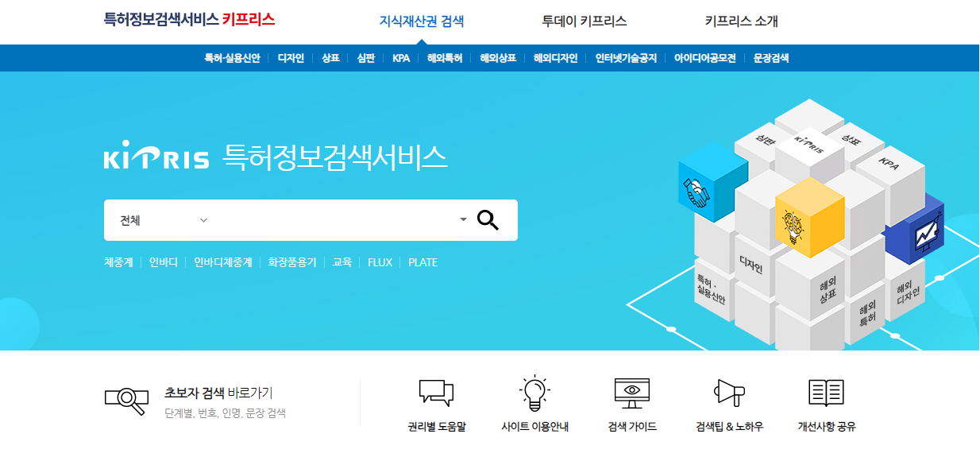Open 검색팁 & 노하우 megaphone icon

pyautogui.click(x=729, y=393)
